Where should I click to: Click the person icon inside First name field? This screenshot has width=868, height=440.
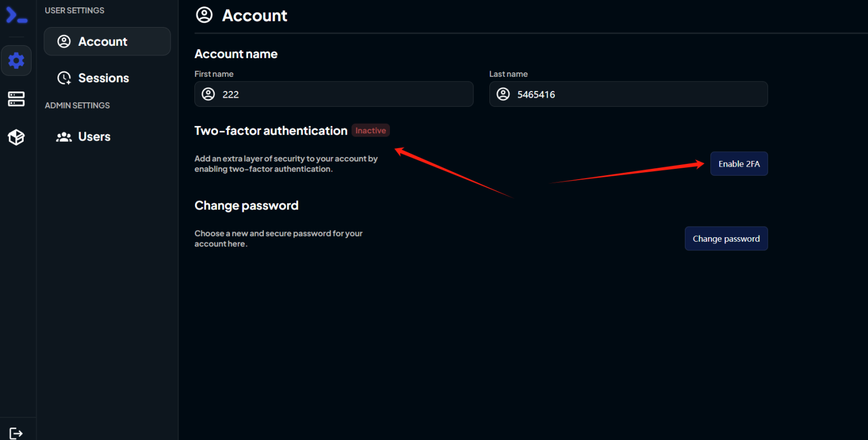click(x=208, y=94)
